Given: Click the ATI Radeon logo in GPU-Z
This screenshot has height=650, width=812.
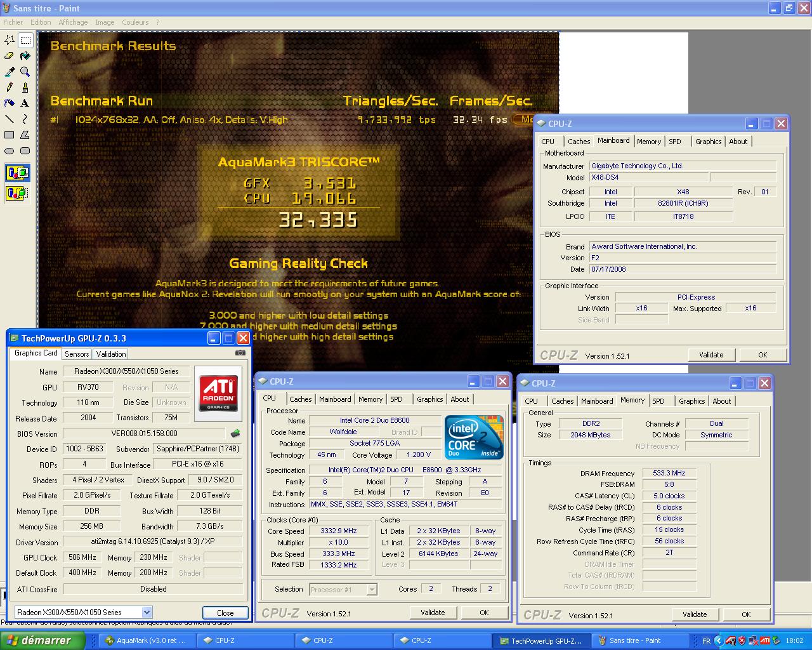Looking at the screenshot, I should pos(218,394).
